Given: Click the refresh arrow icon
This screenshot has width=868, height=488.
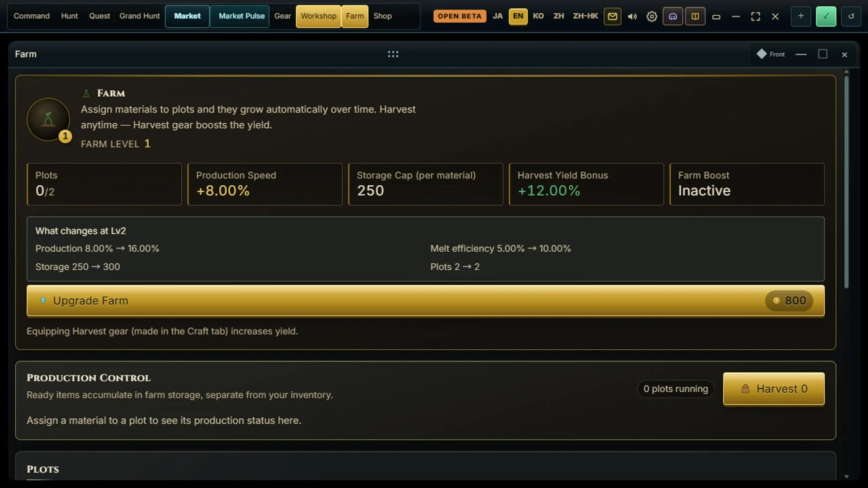Looking at the screenshot, I should (x=851, y=16).
